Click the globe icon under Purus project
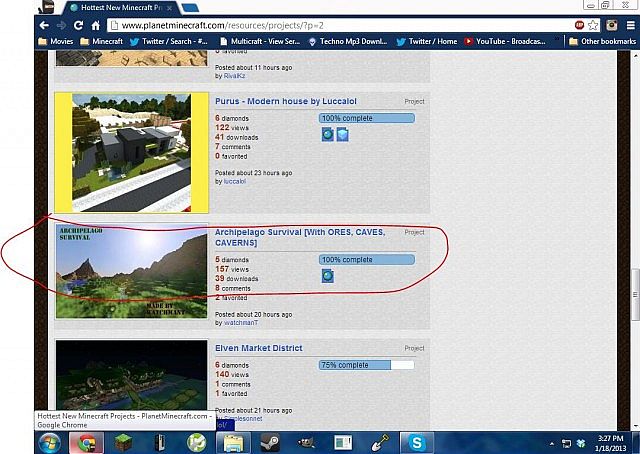The image size is (640, 454). [327, 134]
